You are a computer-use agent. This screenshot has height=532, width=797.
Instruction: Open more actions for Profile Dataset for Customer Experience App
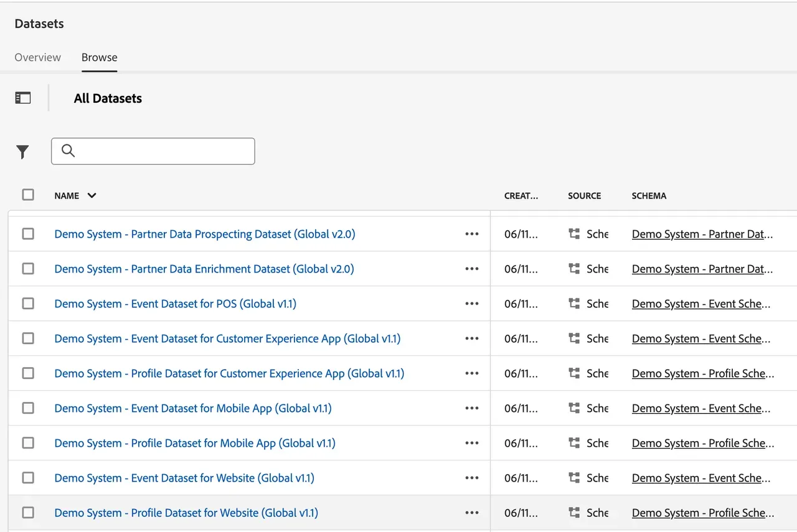point(472,373)
